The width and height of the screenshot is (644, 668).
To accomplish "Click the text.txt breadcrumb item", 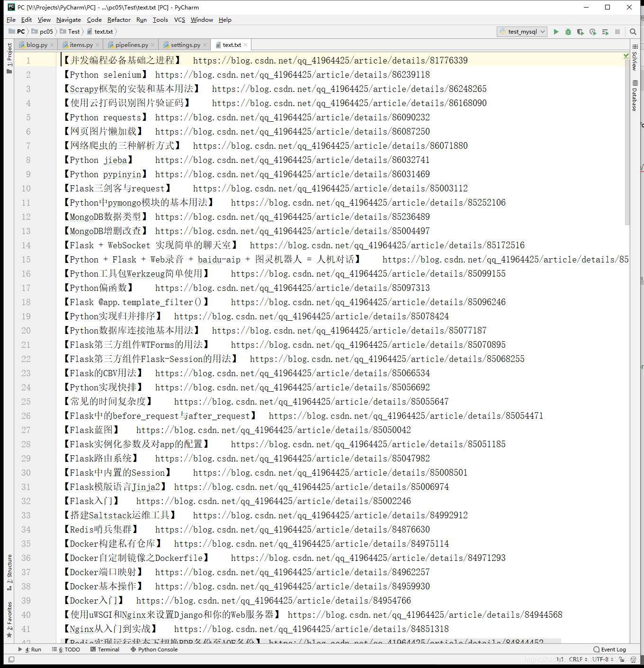I will [99, 32].
